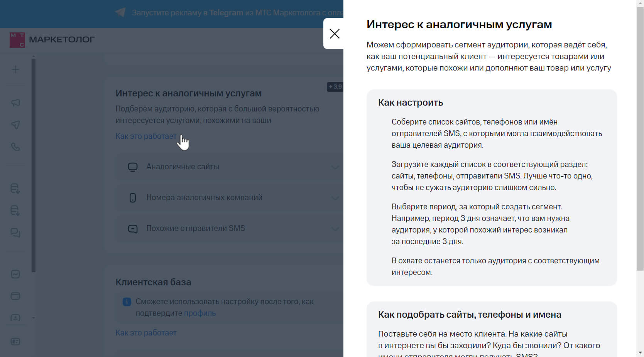Click the page scrollbar up arrow
Screen dimensions: 644x357
(x=640, y=3)
